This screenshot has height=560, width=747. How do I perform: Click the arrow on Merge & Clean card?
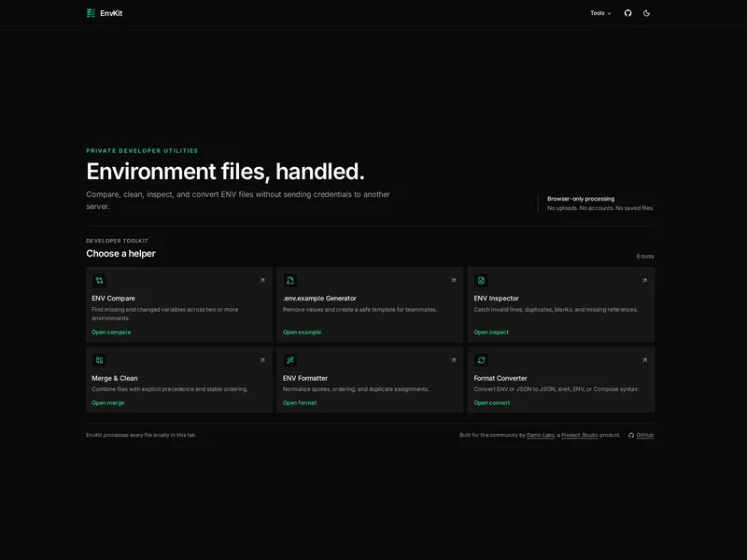point(262,360)
